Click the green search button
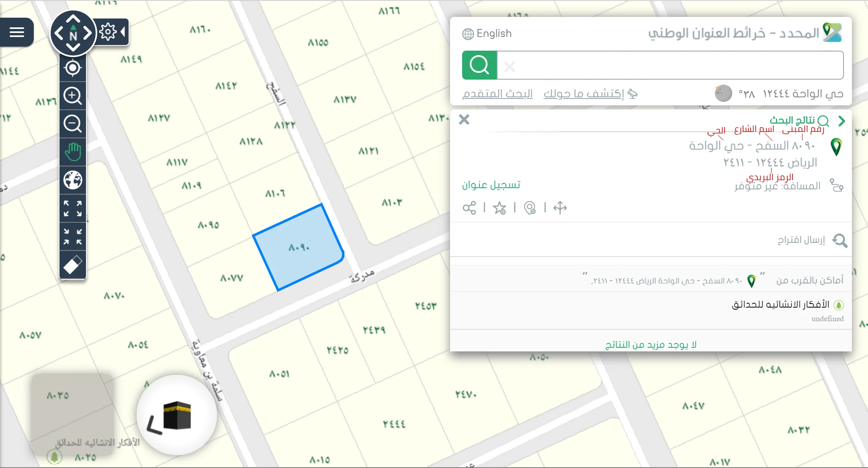Viewport: 868px width, 468px height. pyautogui.click(x=479, y=65)
